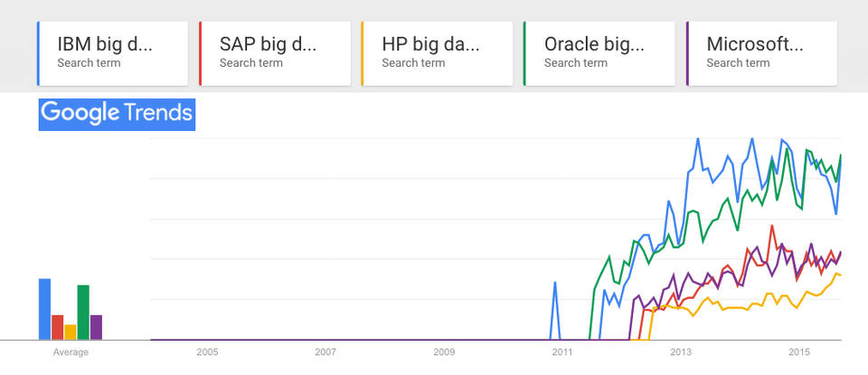The width and height of the screenshot is (868, 375).
Task: Open the HP big data search term
Action: [x=437, y=53]
